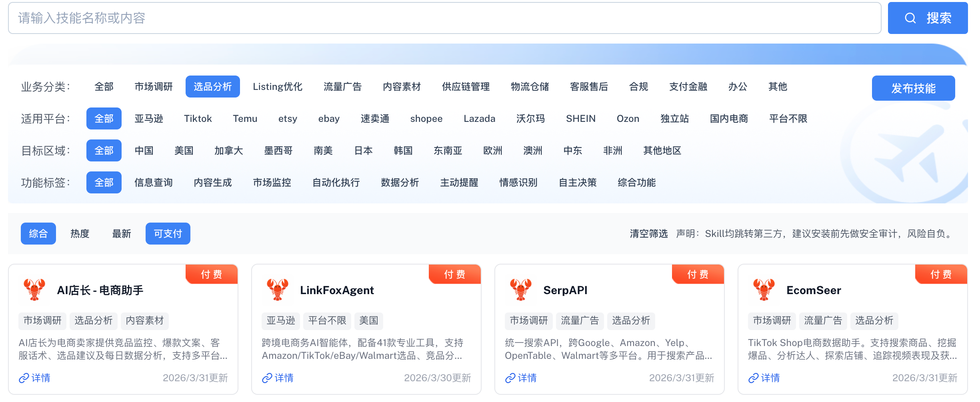Open 详情 link on AI店长 card

point(40,378)
